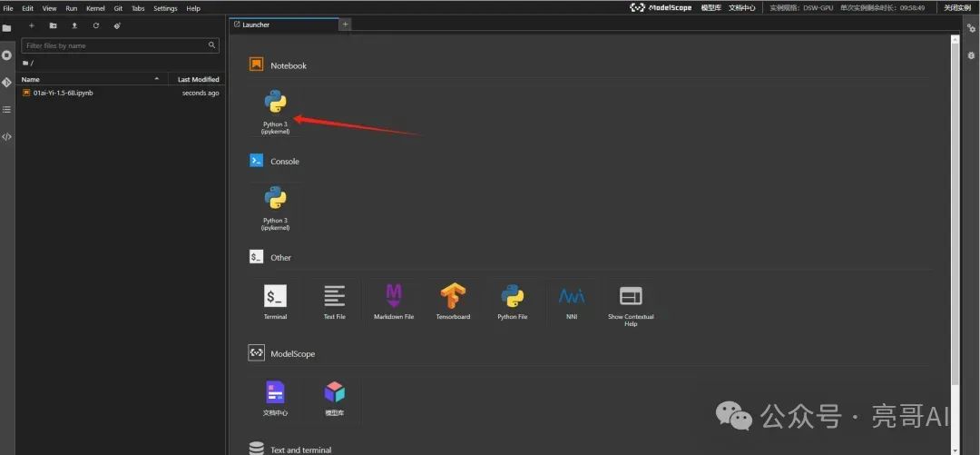
Task: Launch Python 3 console under Console section
Action: [276, 208]
